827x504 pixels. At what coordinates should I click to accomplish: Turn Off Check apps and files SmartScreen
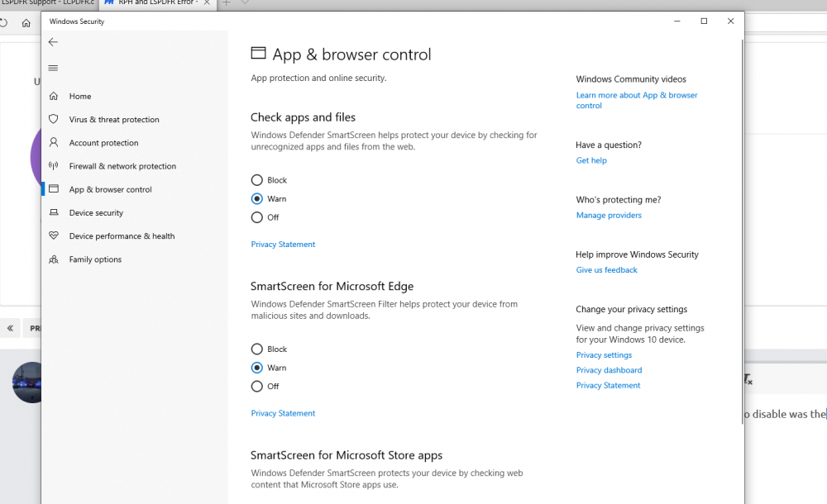click(257, 217)
